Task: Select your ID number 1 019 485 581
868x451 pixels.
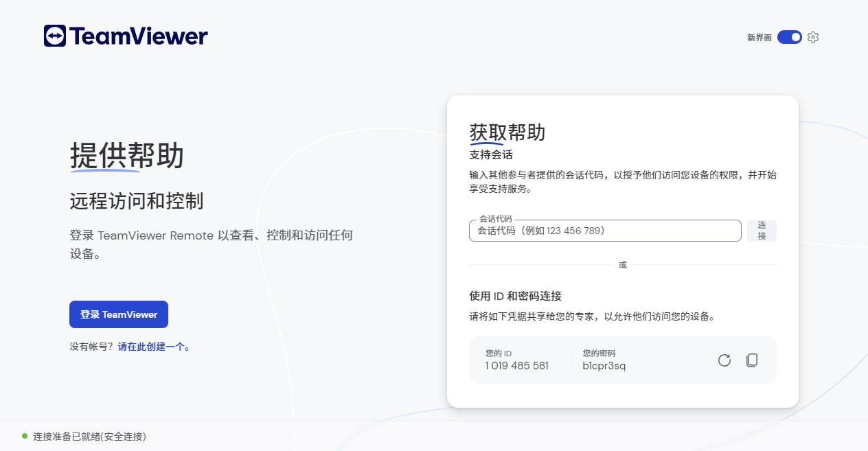Action: (x=516, y=365)
